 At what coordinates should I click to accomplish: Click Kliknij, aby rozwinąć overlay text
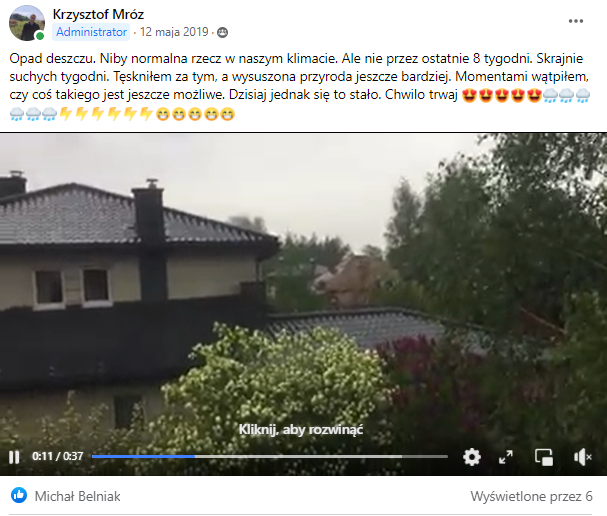(x=301, y=430)
